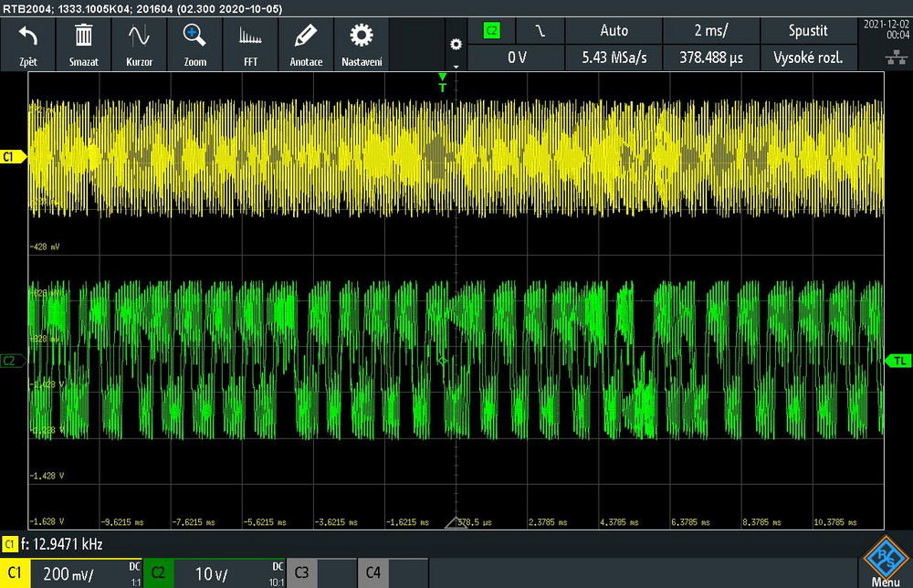Enable channel C3

(301, 573)
